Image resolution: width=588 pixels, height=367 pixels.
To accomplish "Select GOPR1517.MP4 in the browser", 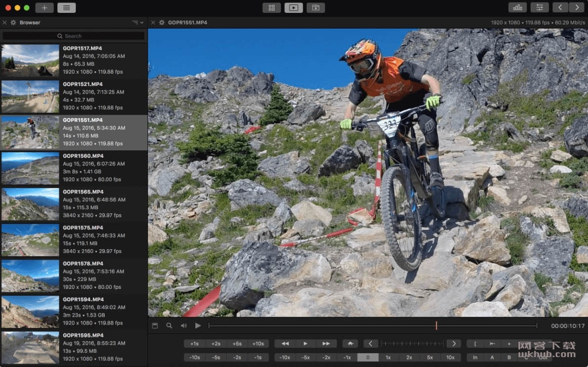I will (74, 61).
